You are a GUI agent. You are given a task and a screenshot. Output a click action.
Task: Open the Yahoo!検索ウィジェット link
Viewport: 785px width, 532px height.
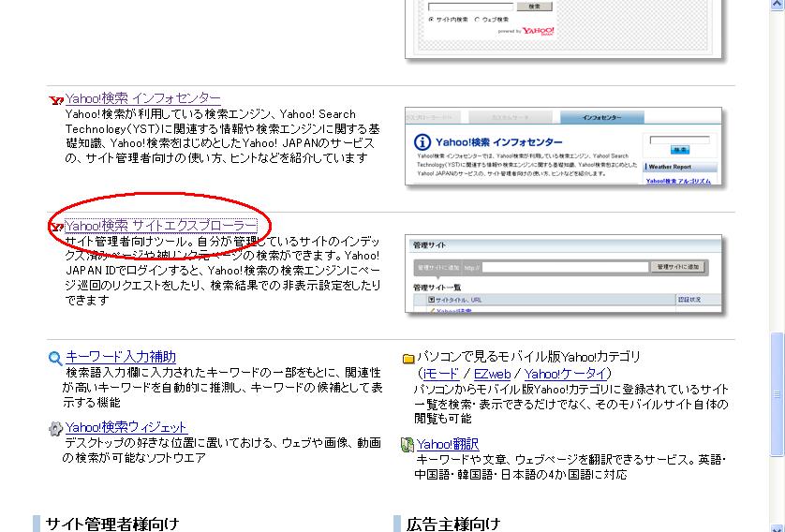(126, 427)
